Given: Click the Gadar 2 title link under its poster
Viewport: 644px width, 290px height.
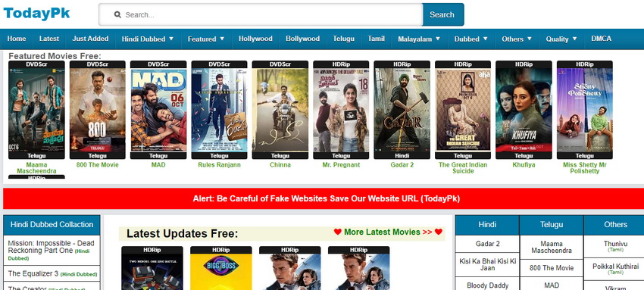Looking at the screenshot, I should (402, 165).
